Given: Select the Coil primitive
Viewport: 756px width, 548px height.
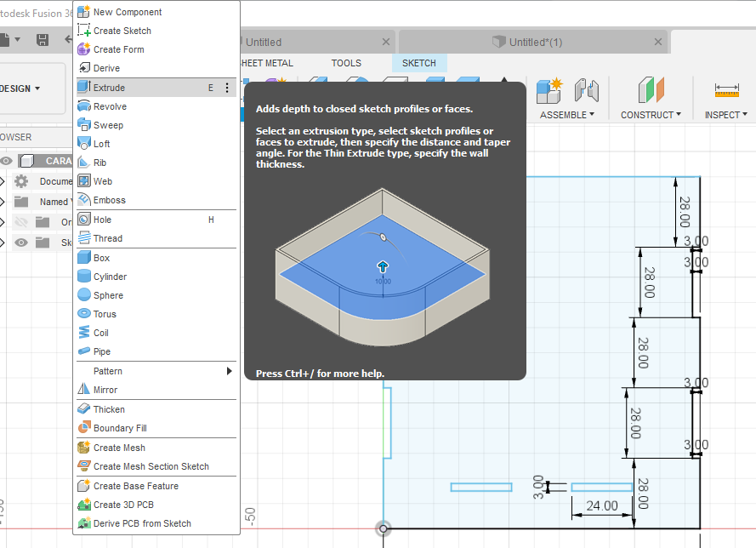Looking at the screenshot, I should pyautogui.click(x=101, y=333).
